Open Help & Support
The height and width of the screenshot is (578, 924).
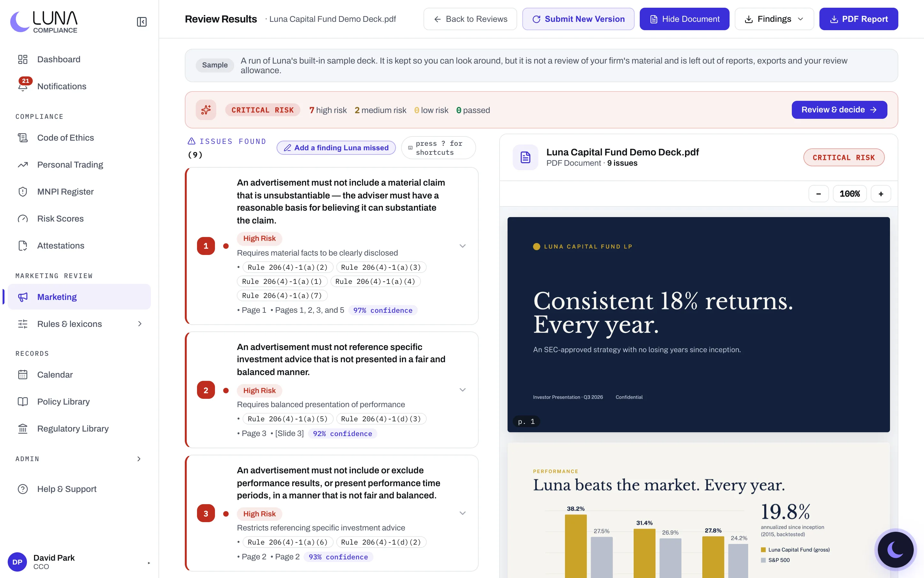click(x=79, y=489)
